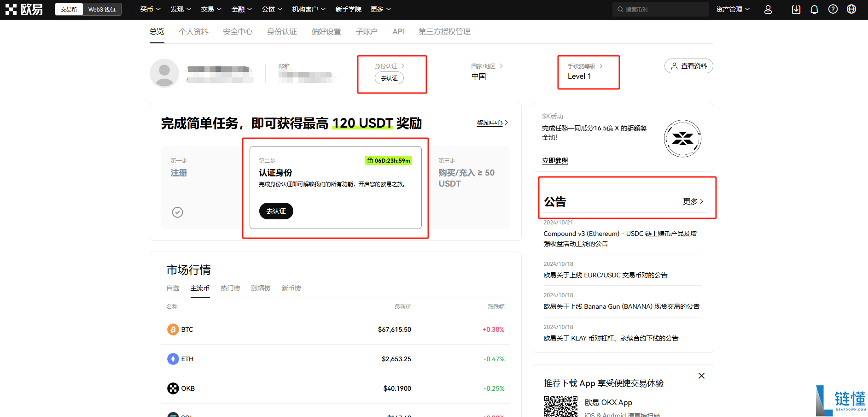Click the BTC price $67,615.50
The image size is (868, 417).
point(394,329)
